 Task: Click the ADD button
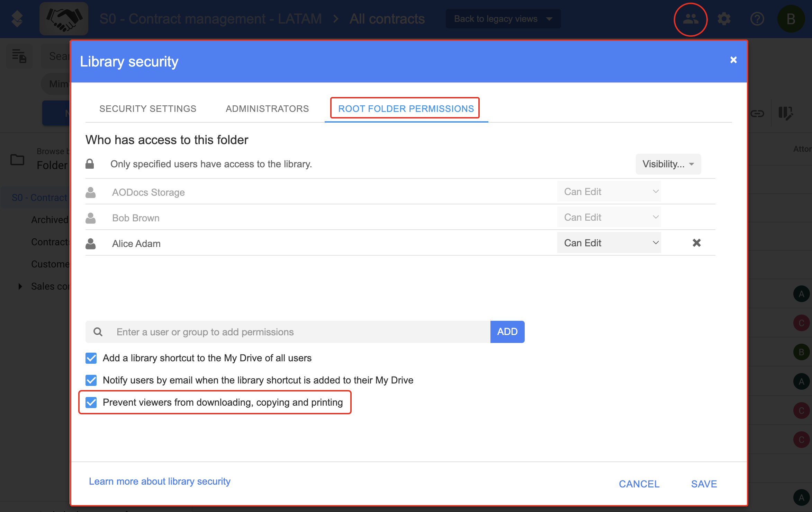[507, 332]
